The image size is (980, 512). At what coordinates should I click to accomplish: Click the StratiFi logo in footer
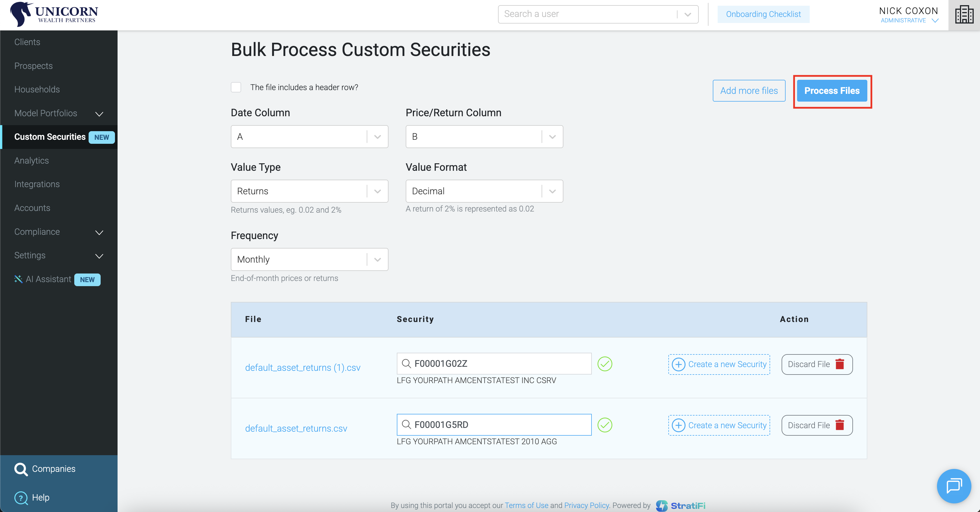click(681, 505)
